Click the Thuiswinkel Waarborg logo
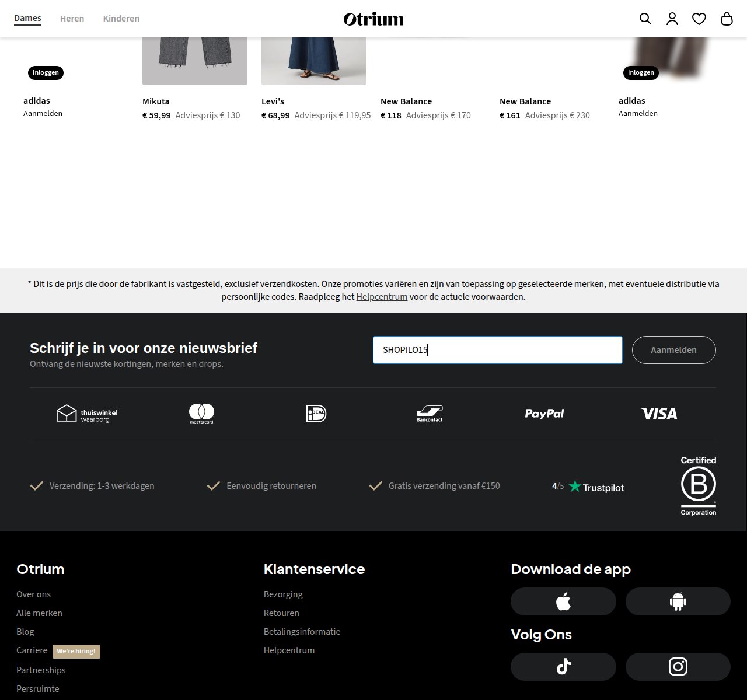This screenshot has width=747, height=700. [87, 414]
